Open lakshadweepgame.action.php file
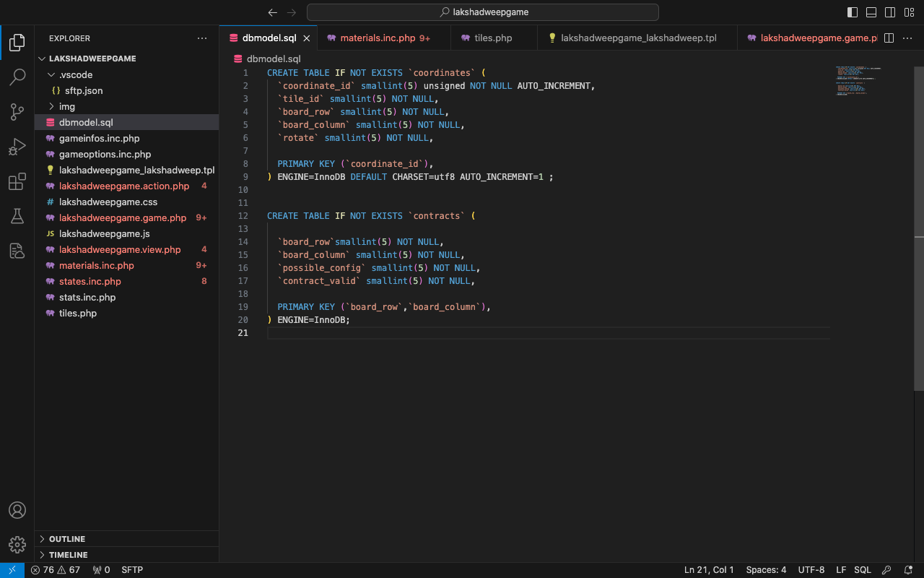The height and width of the screenshot is (578, 924). coord(126,186)
